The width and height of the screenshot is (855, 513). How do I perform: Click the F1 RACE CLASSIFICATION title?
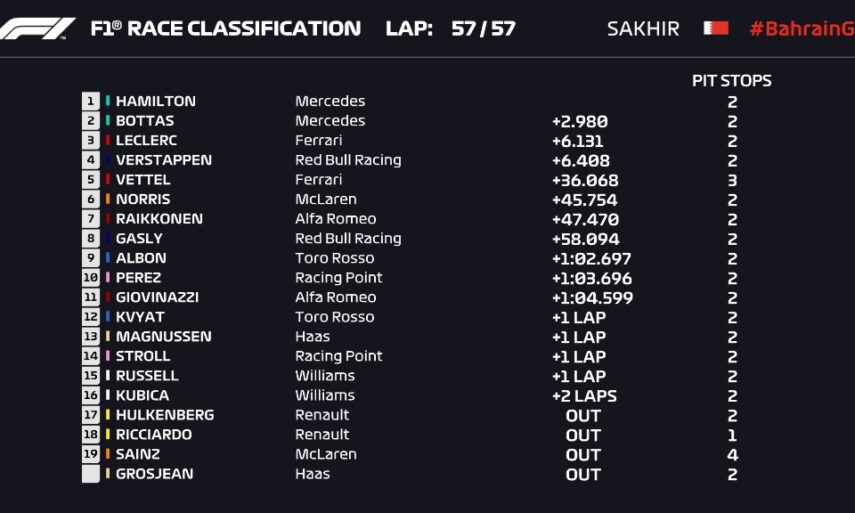click(x=226, y=28)
